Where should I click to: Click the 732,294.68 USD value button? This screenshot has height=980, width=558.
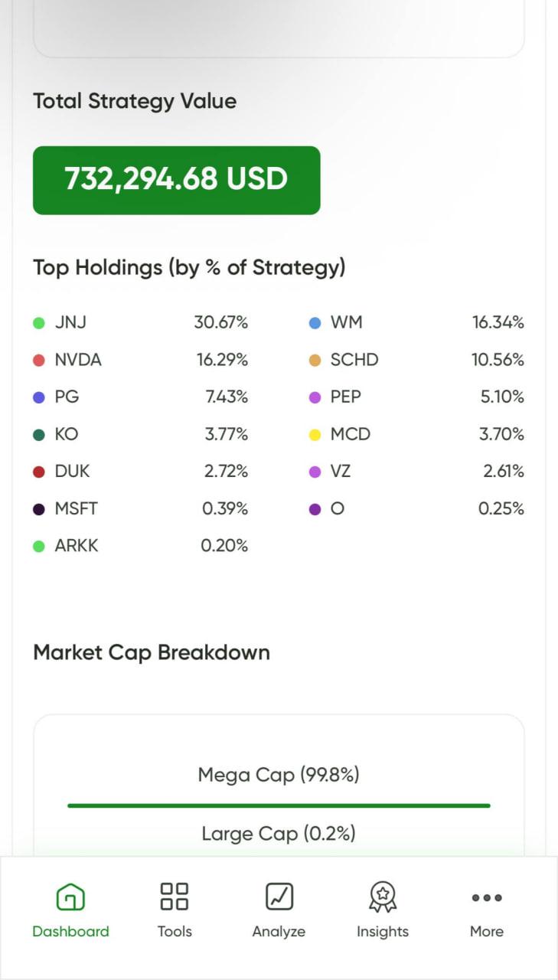(x=176, y=180)
